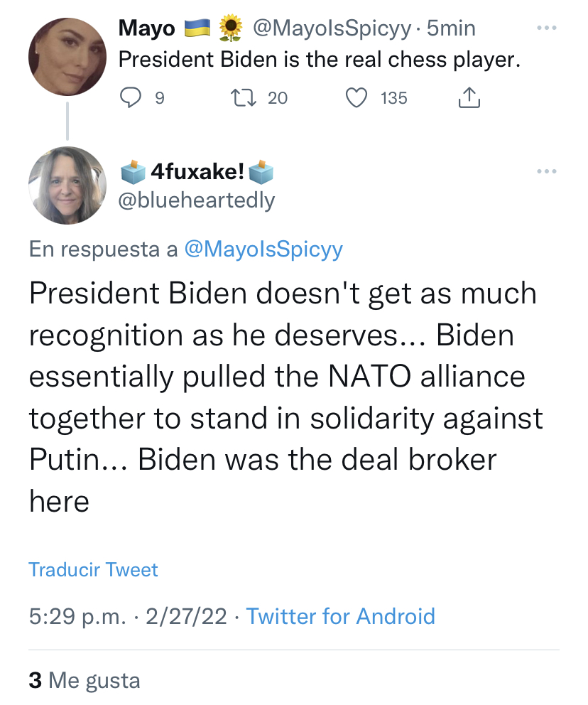Tap the share icon on Mayo's tweet

pyautogui.click(x=469, y=97)
